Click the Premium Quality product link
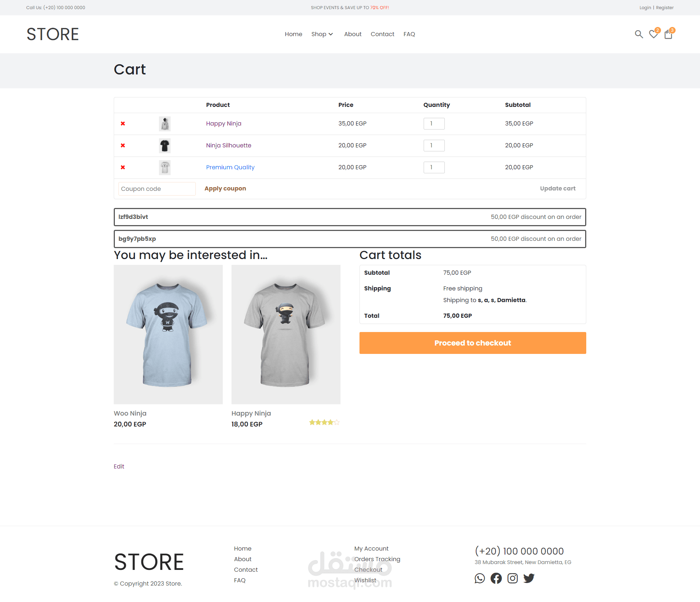The height and width of the screenshot is (602, 700). pos(230,167)
